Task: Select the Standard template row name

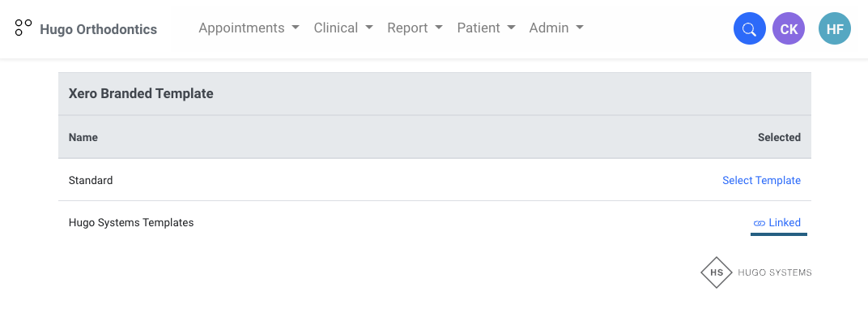Action: 91,180
